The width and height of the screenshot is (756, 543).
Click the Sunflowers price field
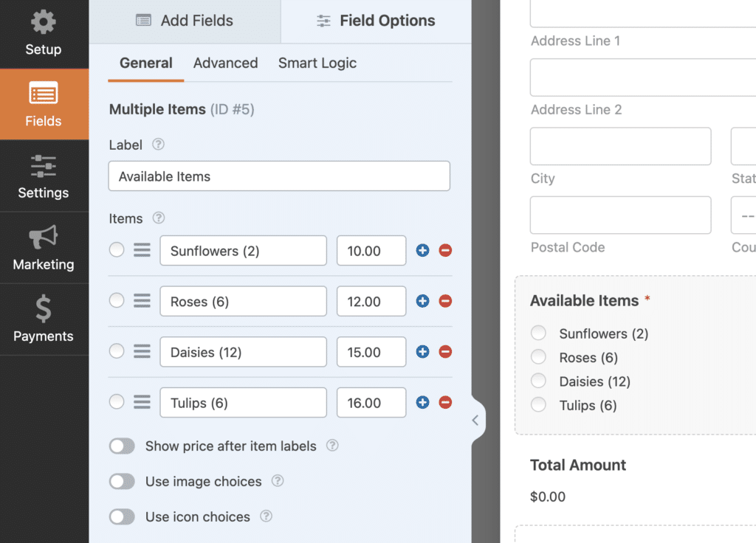coord(371,250)
